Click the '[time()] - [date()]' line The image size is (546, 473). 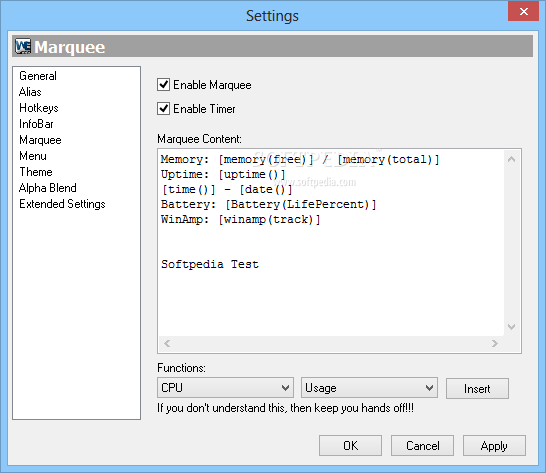pos(227,189)
